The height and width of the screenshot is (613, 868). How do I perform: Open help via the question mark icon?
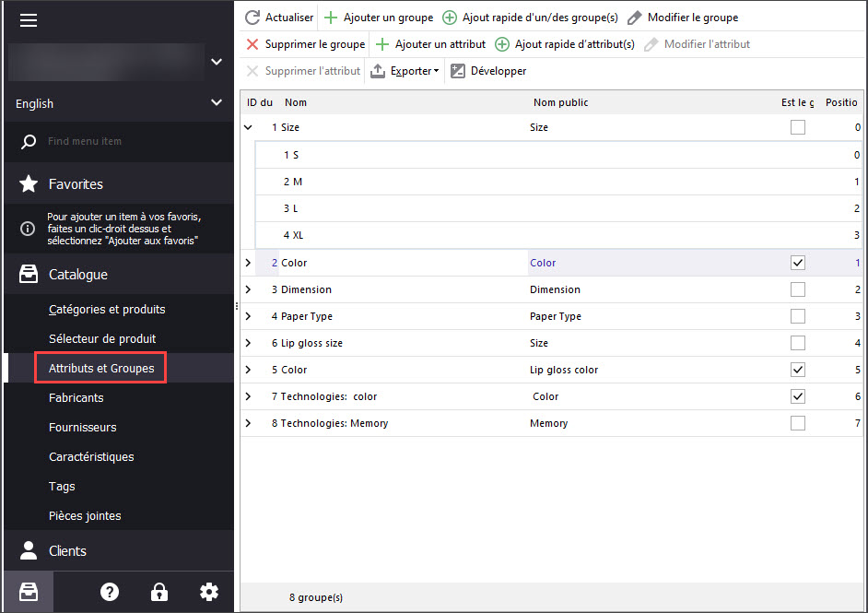tap(110, 592)
